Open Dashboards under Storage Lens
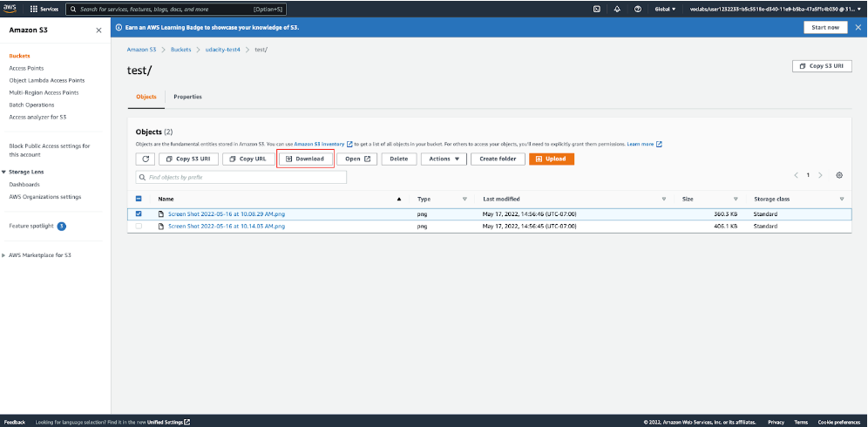 (x=24, y=185)
